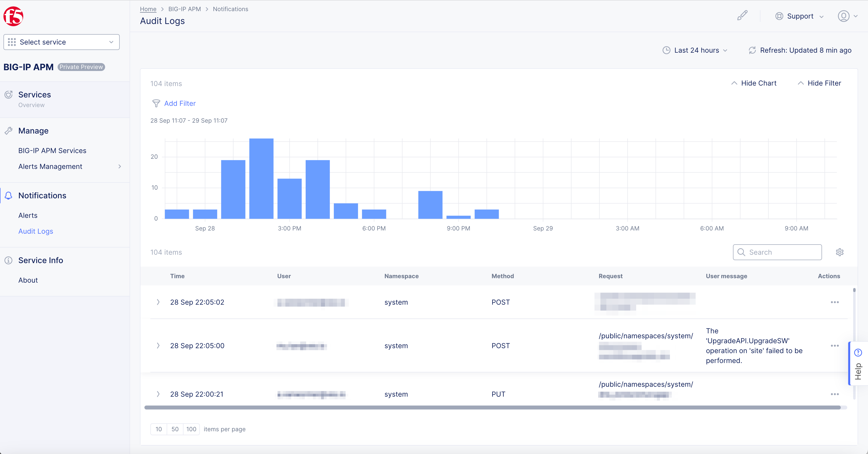Collapse filter with Hide Filter

point(819,83)
